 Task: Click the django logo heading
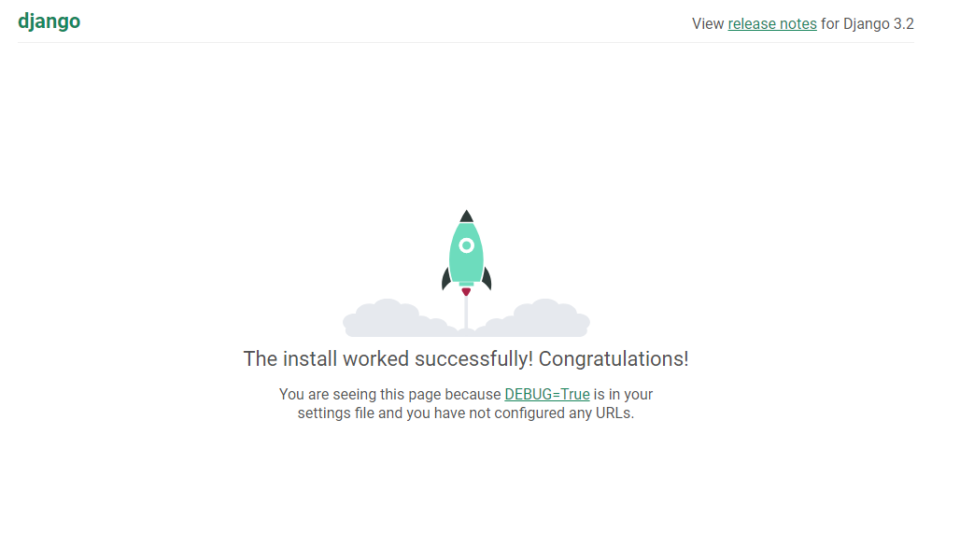(49, 21)
